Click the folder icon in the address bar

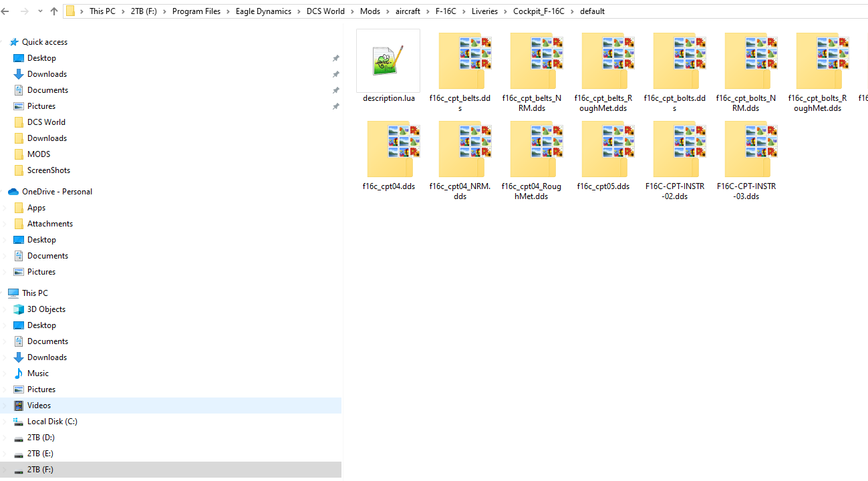[x=70, y=11]
